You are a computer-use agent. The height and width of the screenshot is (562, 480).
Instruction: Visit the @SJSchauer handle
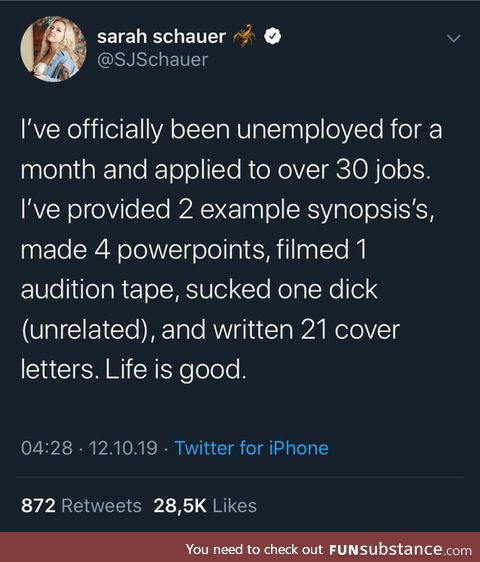point(152,60)
